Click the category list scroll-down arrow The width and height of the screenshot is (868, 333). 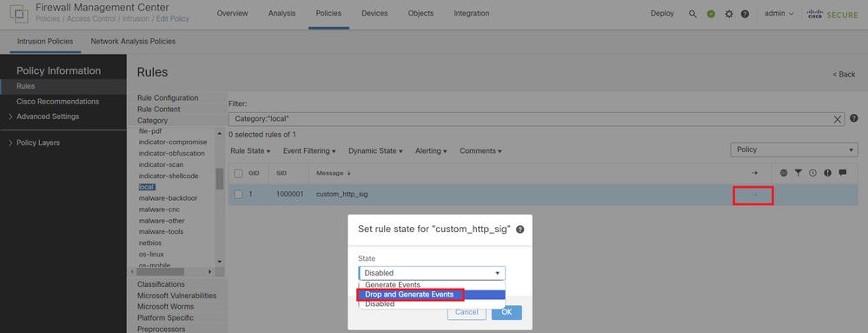219,262
